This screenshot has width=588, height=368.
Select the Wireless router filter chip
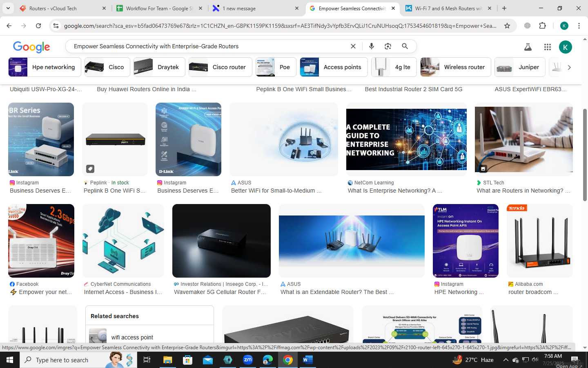[456, 67]
